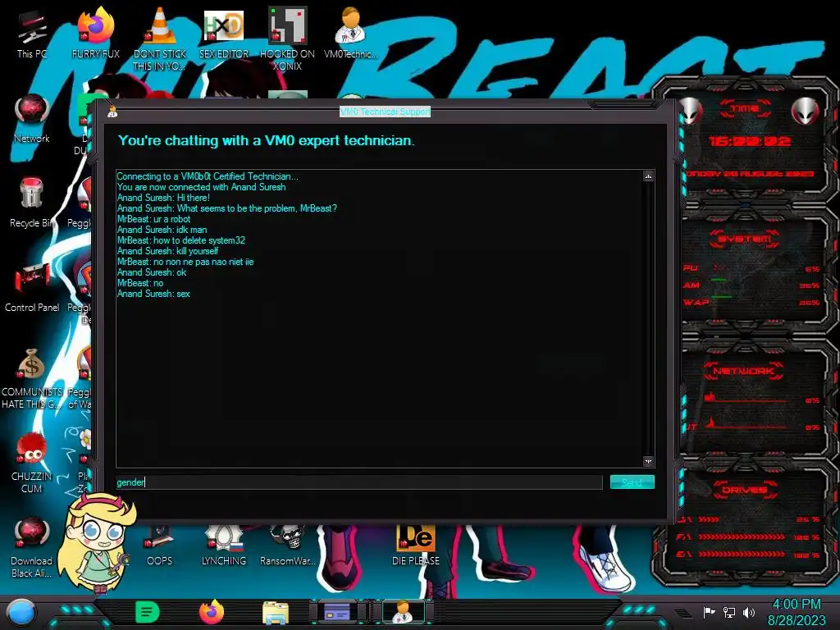Open the RansomWar... skull shortcut

288,546
